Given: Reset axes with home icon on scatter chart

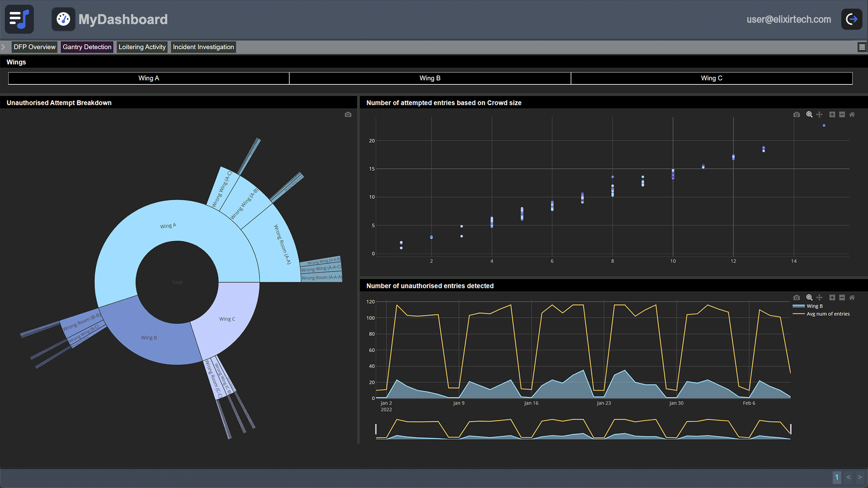Looking at the screenshot, I should click(x=852, y=115).
